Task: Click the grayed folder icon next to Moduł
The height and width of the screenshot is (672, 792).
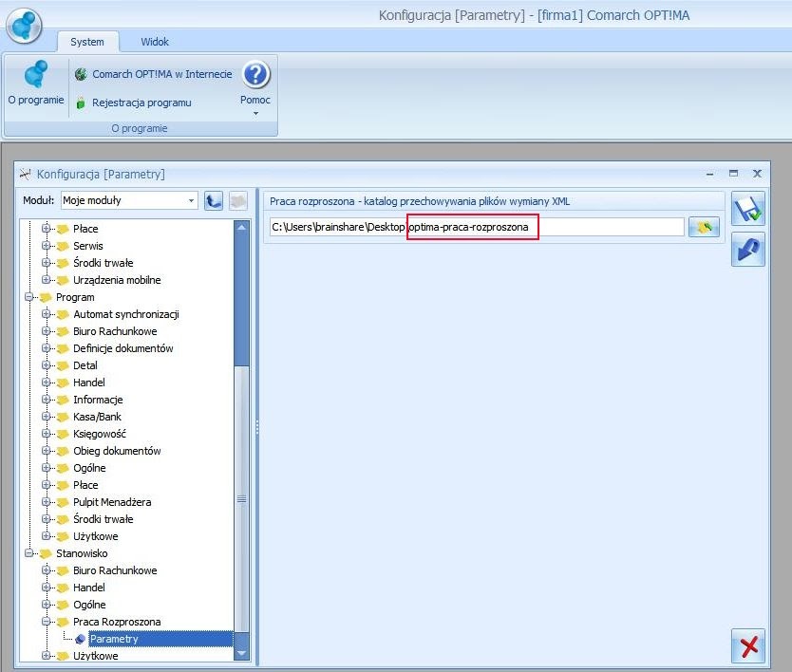Action: [x=238, y=201]
